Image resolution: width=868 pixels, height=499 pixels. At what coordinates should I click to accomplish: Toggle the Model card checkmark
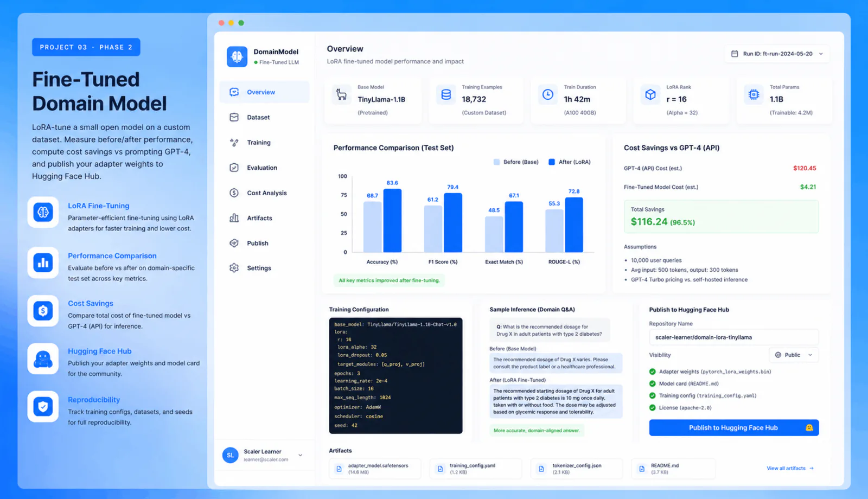click(653, 383)
